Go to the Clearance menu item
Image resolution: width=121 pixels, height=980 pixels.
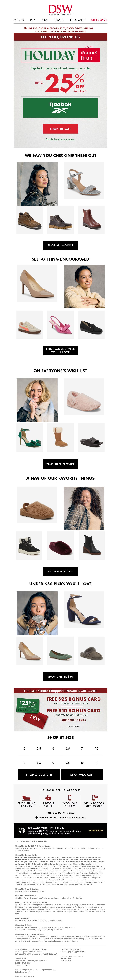pos(77,20)
